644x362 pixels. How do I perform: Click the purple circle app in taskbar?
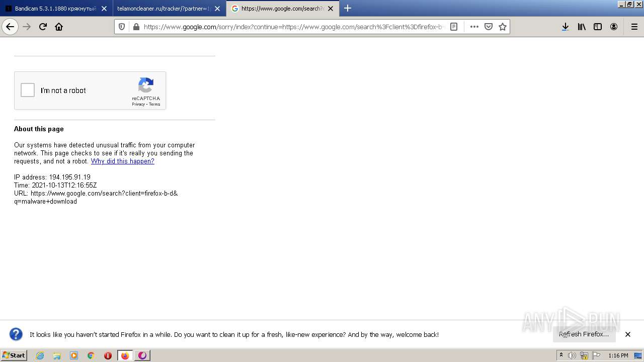point(142,355)
